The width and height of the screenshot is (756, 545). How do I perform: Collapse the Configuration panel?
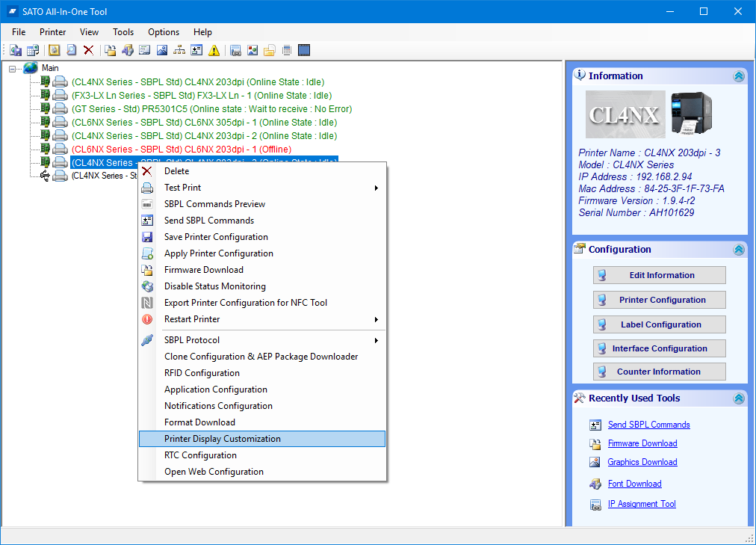(739, 250)
